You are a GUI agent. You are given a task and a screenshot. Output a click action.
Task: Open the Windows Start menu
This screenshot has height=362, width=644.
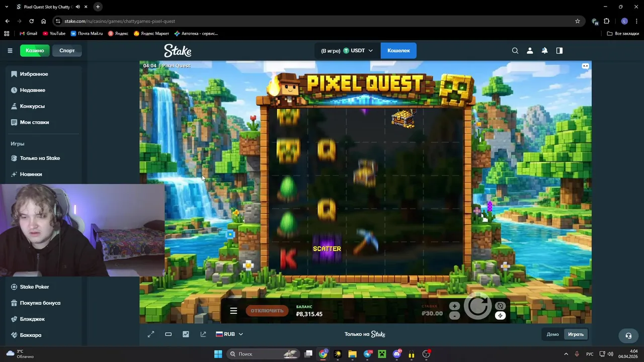(218, 354)
